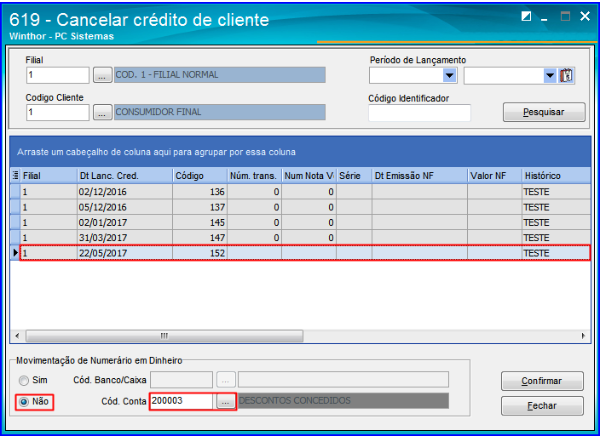Screen dimensions: 602x436
Task: Click row indicator arrow of row 152
Action: click(15, 253)
